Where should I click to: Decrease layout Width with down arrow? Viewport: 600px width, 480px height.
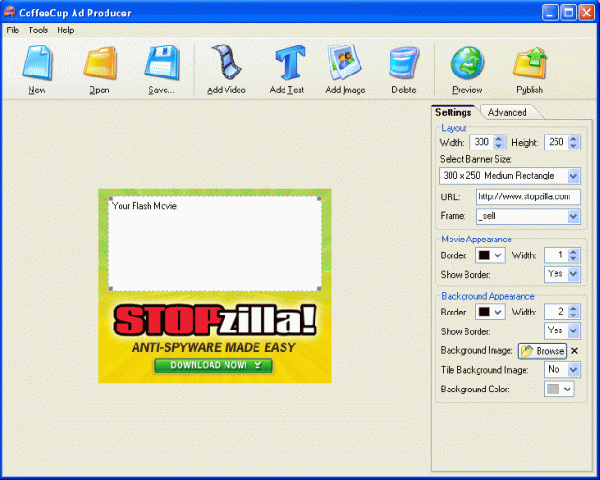499,146
